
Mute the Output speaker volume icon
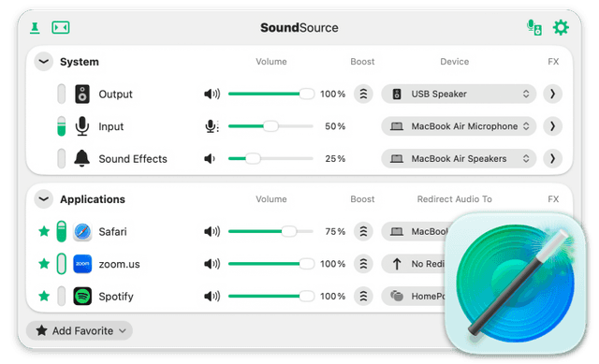(212, 94)
